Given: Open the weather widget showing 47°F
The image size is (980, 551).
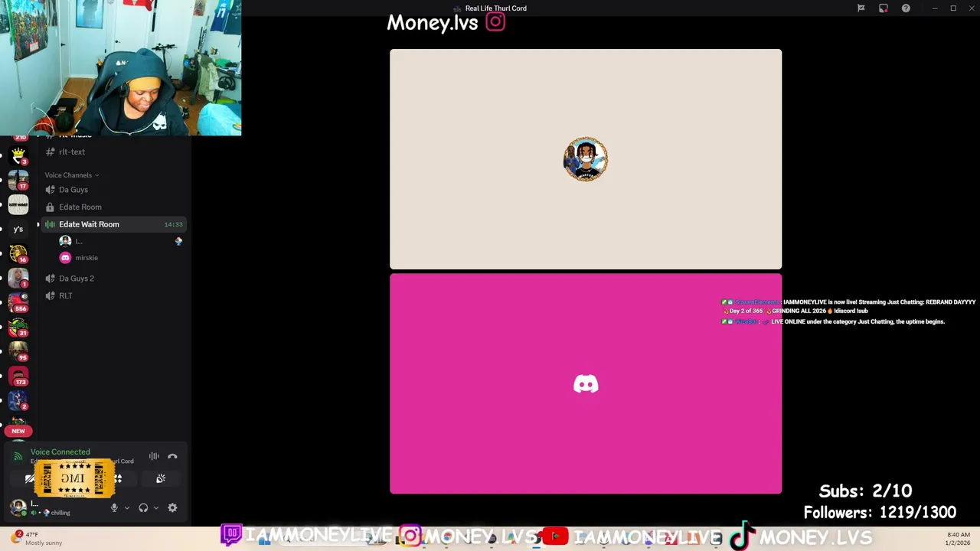Looking at the screenshot, I should coord(37,539).
